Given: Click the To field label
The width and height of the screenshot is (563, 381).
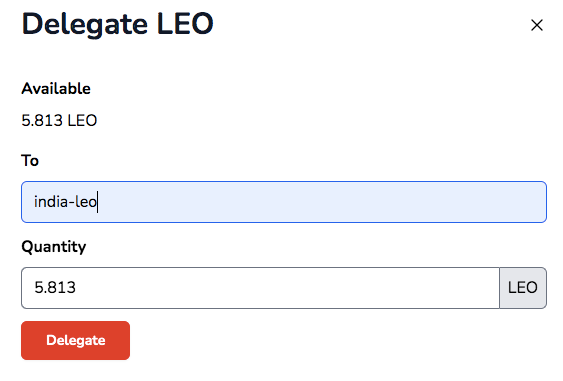Looking at the screenshot, I should (30, 161).
